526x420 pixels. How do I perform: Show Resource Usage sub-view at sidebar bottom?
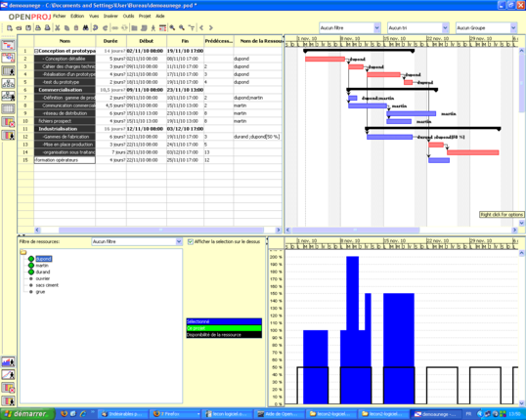9,400
